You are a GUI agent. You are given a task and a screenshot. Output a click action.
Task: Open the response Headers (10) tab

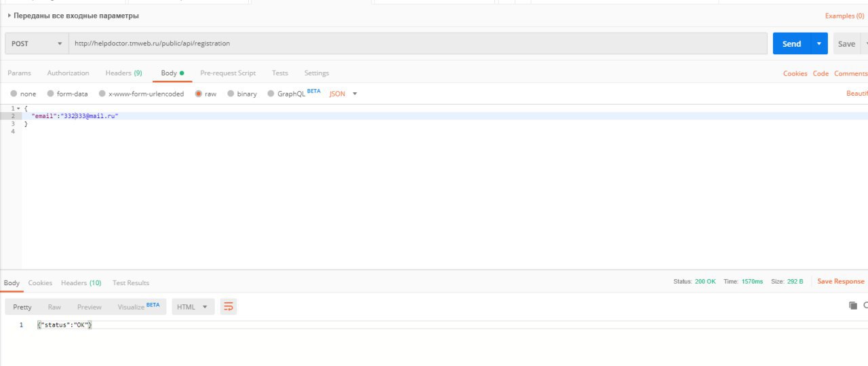click(81, 282)
